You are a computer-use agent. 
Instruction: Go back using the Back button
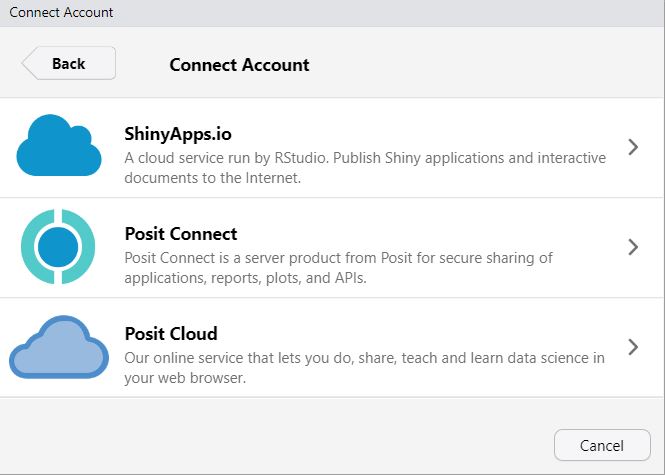(x=69, y=63)
